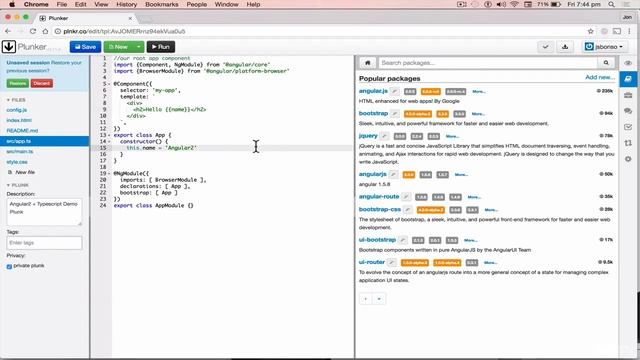Image resolution: width=640 pixels, height=360 pixels.
Task: Fold the export class App at line 13
Action: tap(109, 135)
